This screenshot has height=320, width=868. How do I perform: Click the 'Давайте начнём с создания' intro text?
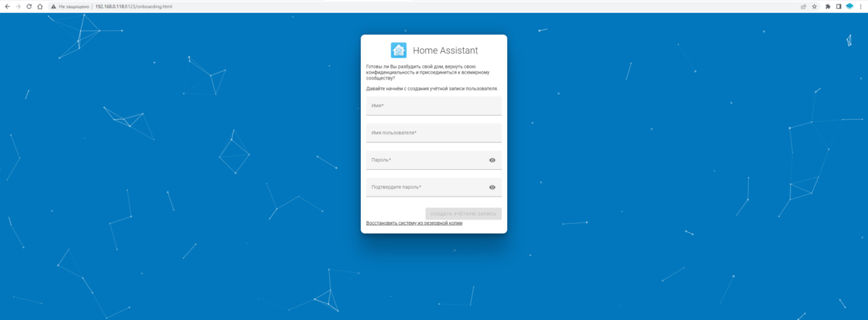tap(433, 88)
